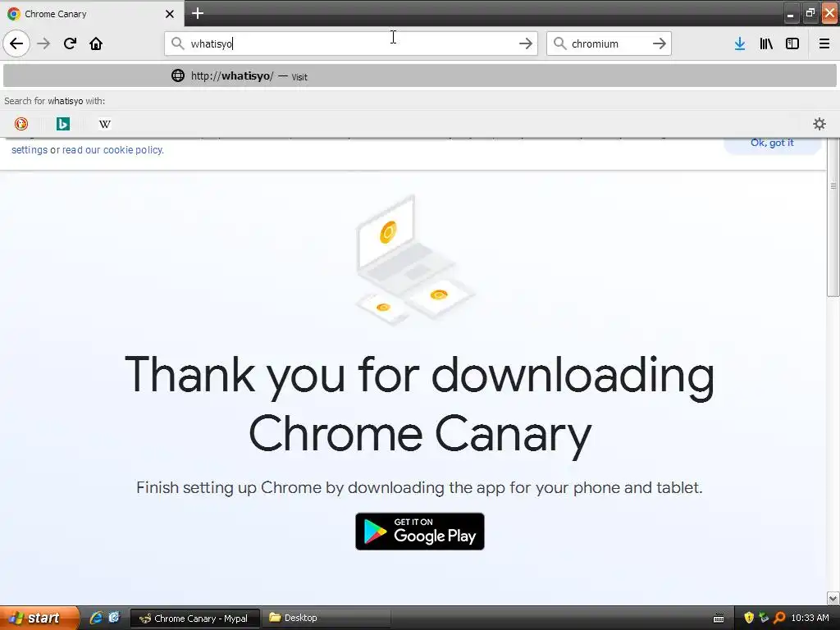Restore down the browser window
The image size is (840, 630).
click(x=810, y=13)
